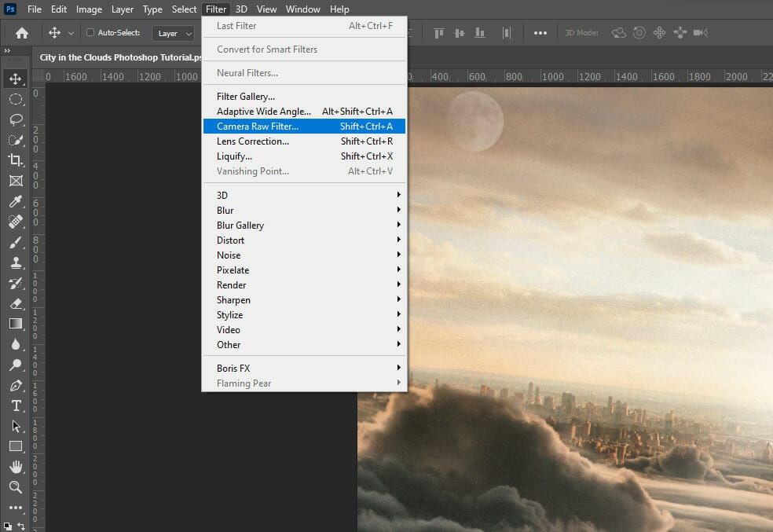
Task: Expand the Blur Gallery submenu
Action: click(x=304, y=225)
